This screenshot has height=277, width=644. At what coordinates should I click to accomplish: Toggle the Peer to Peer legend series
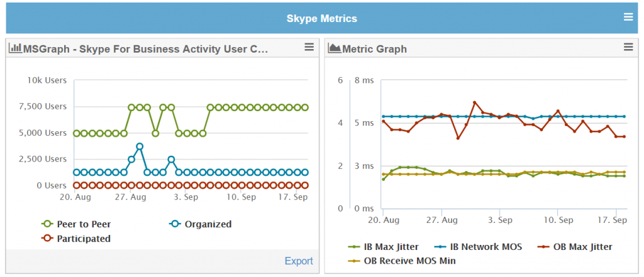pos(76,224)
